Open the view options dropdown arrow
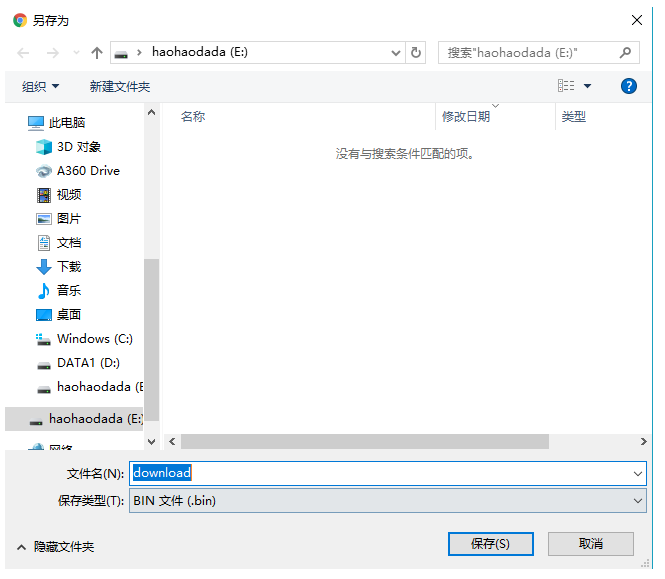 point(587,86)
